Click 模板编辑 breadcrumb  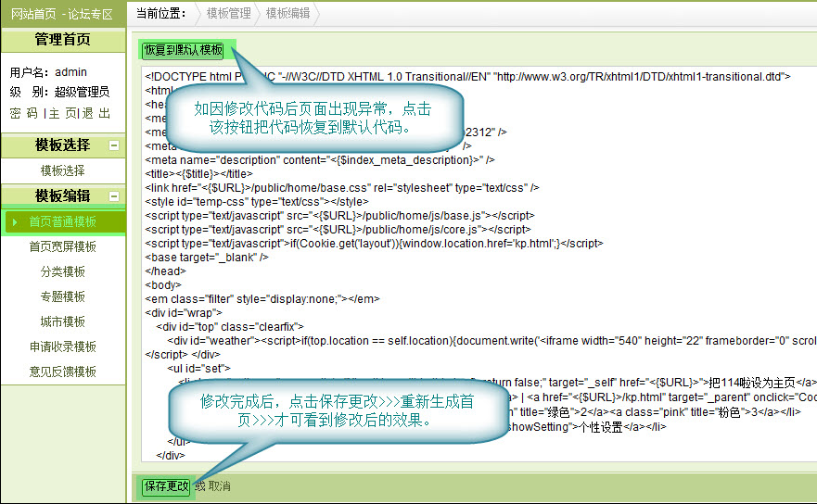(287, 13)
